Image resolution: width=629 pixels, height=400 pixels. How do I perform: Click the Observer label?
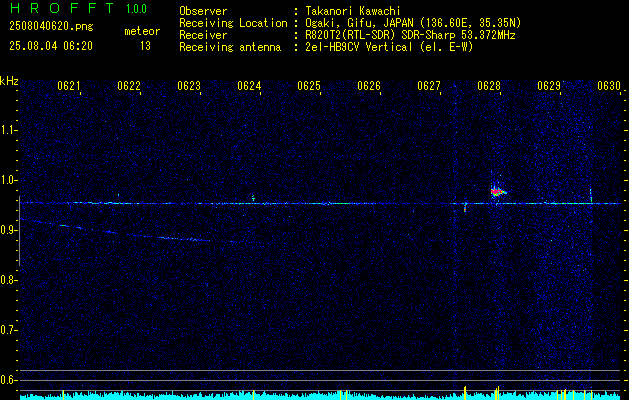[x=203, y=11]
